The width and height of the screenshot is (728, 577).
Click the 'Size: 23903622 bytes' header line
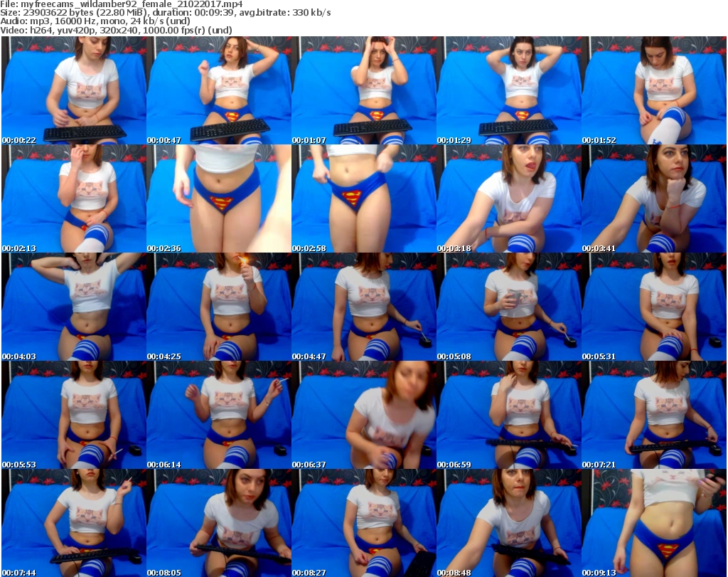165,13
